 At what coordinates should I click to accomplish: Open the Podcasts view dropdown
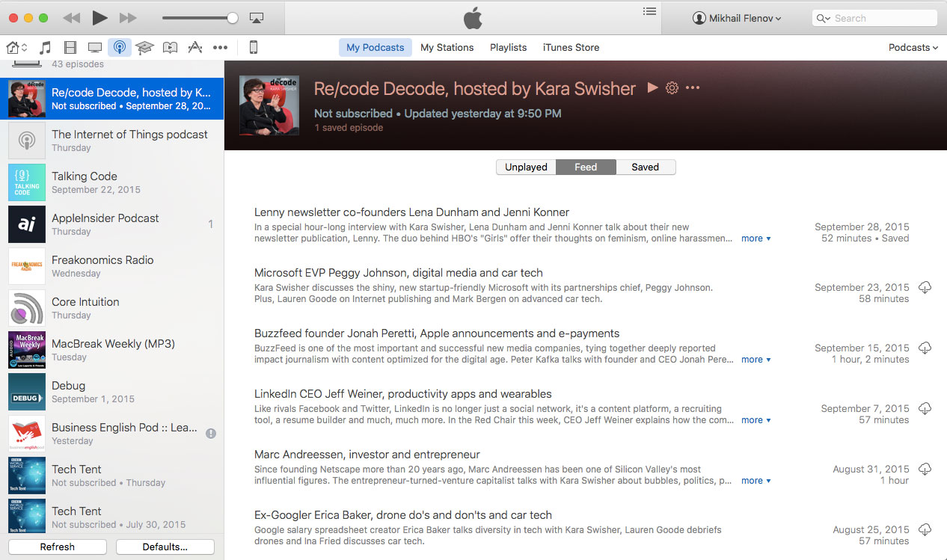coord(913,47)
